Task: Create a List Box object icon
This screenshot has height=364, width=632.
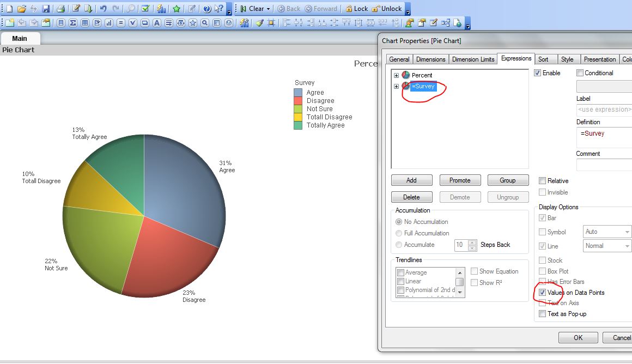Action: click(61, 23)
